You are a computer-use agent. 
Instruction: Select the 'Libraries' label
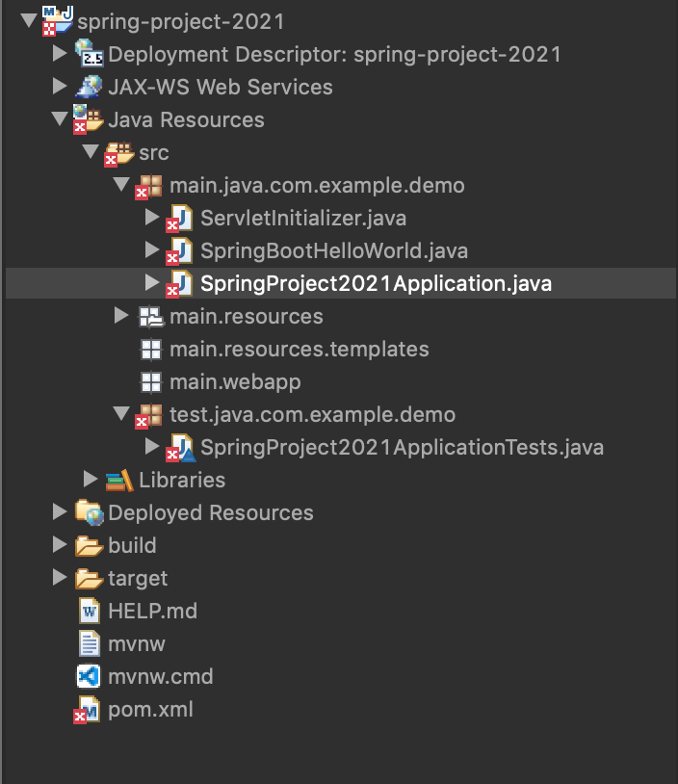pyautogui.click(x=182, y=480)
